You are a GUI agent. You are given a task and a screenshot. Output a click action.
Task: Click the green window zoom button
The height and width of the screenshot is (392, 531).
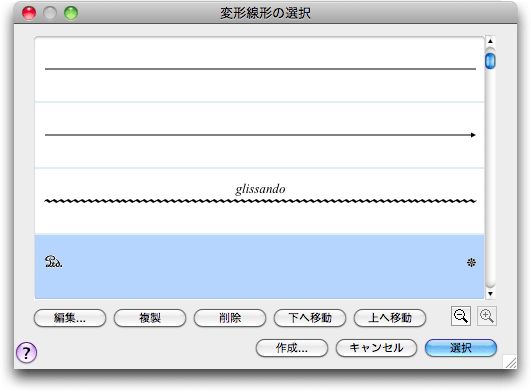[71, 13]
